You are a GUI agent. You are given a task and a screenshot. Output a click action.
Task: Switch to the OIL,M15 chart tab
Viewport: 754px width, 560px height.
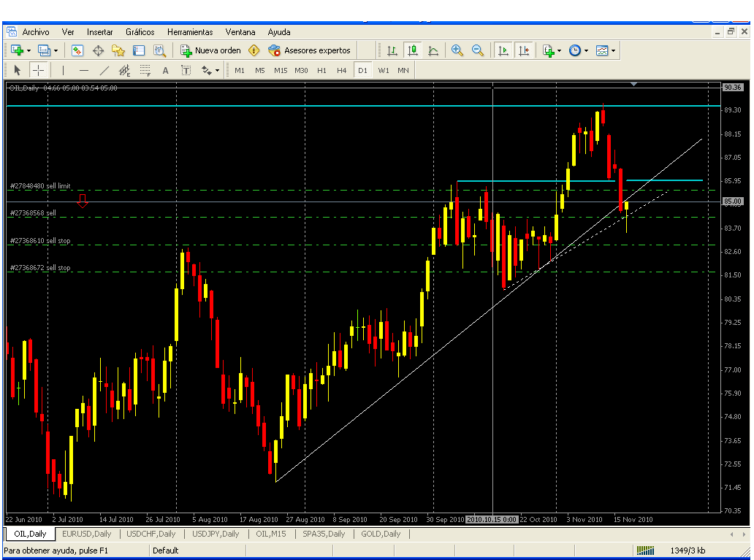click(x=271, y=534)
